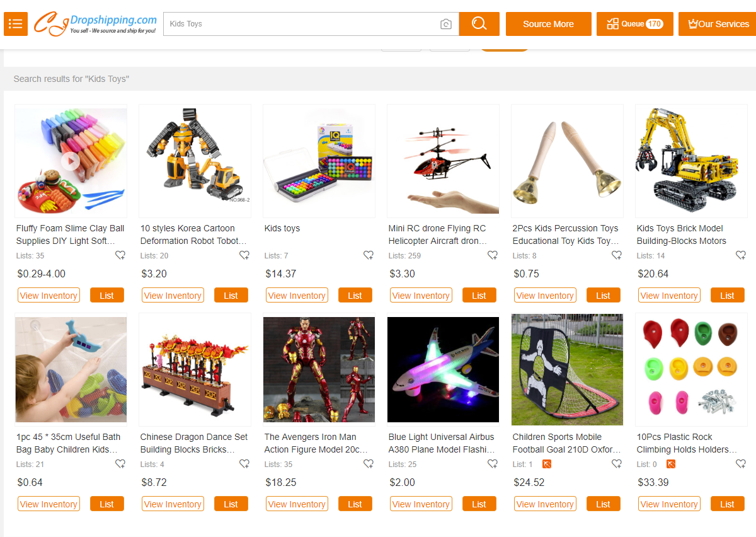Click the Source More button
Image resolution: width=756 pixels, height=537 pixels.
click(x=549, y=24)
